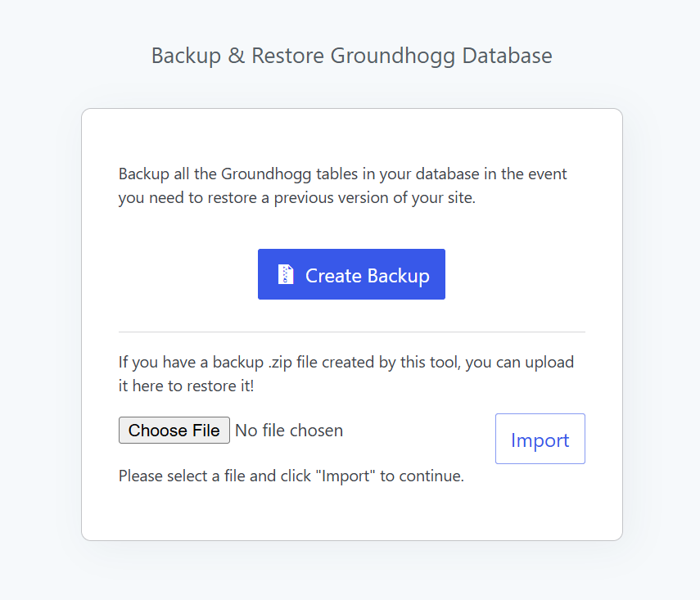Click the word "upload" in restore instructions

549,363
